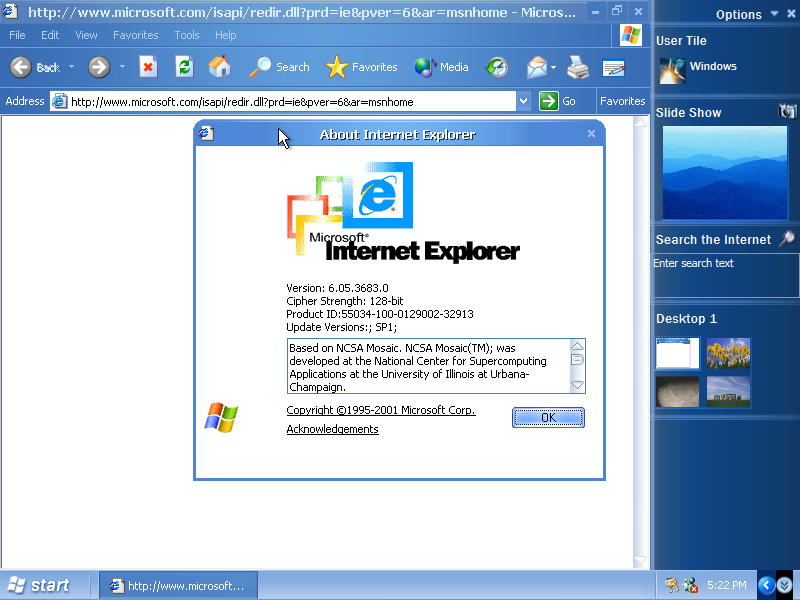Viewport: 800px width, 600px height.
Task: Open Favorites pane with star icon
Action: pyautogui.click(x=361, y=67)
